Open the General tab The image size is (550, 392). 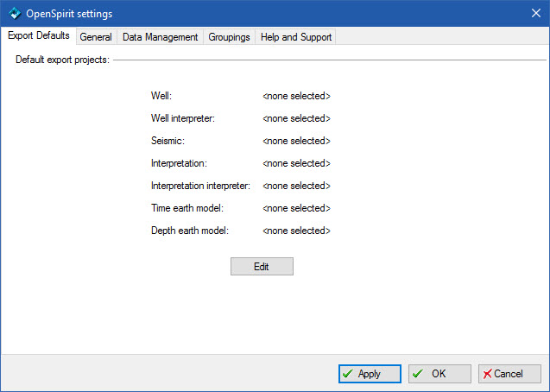click(96, 37)
